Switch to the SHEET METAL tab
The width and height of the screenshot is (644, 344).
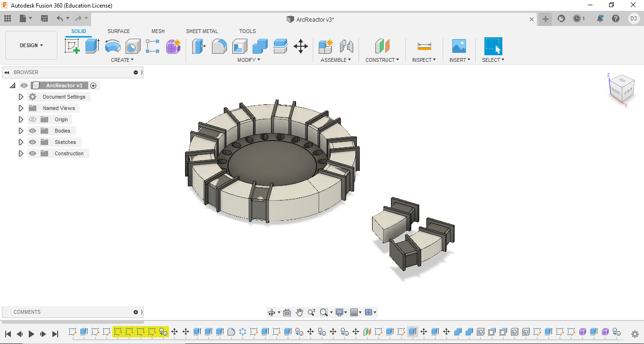coord(202,31)
